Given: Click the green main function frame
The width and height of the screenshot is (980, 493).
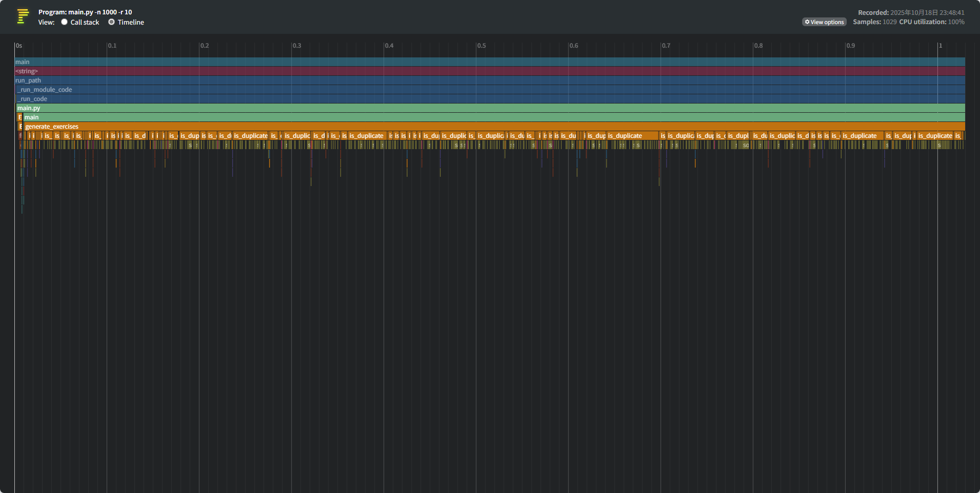Looking at the screenshot, I should pos(494,117).
